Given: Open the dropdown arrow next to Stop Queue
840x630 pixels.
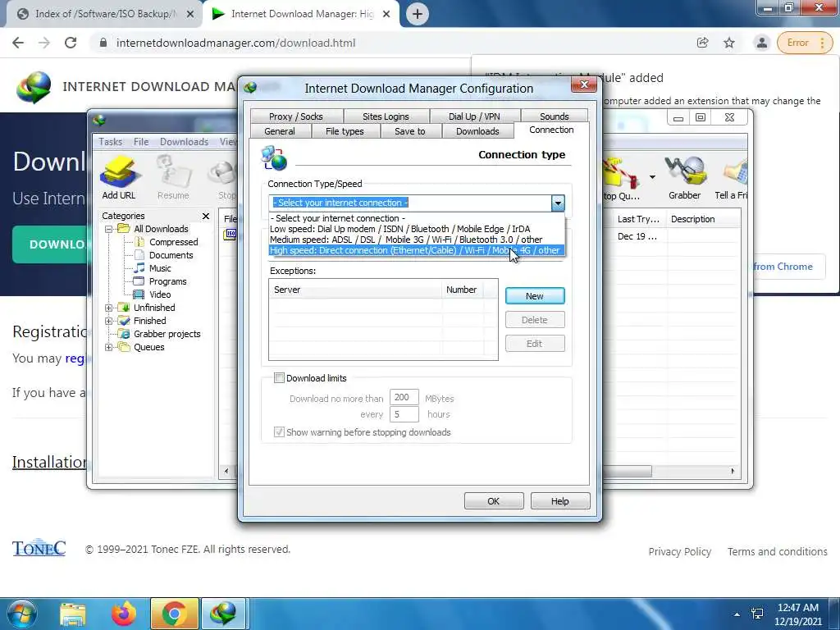Looking at the screenshot, I should [x=652, y=177].
